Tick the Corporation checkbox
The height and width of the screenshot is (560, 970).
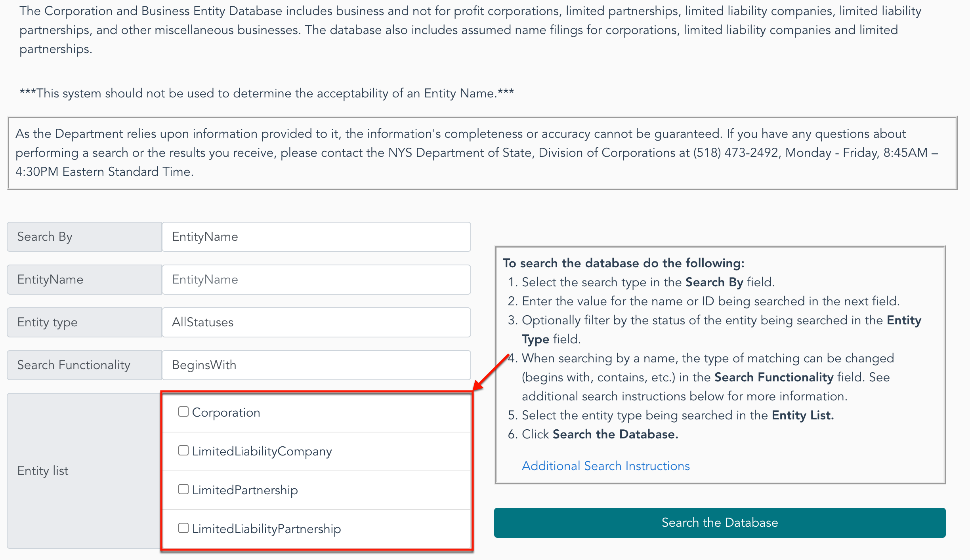click(183, 412)
